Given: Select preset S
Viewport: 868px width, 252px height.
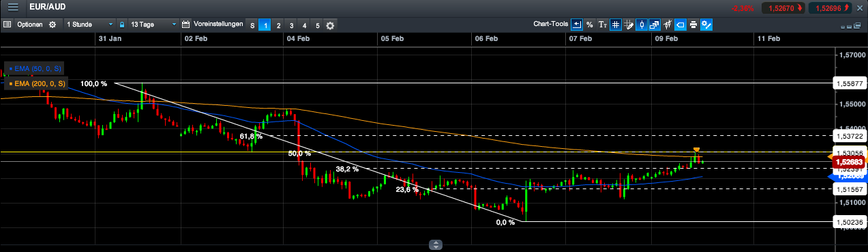Looking at the screenshot, I should click(252, 25).
